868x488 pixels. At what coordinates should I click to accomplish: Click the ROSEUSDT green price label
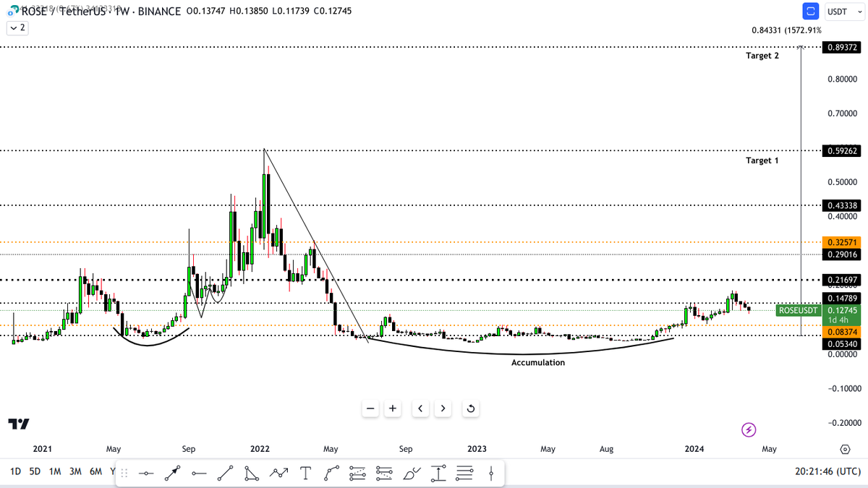[798, 310]
